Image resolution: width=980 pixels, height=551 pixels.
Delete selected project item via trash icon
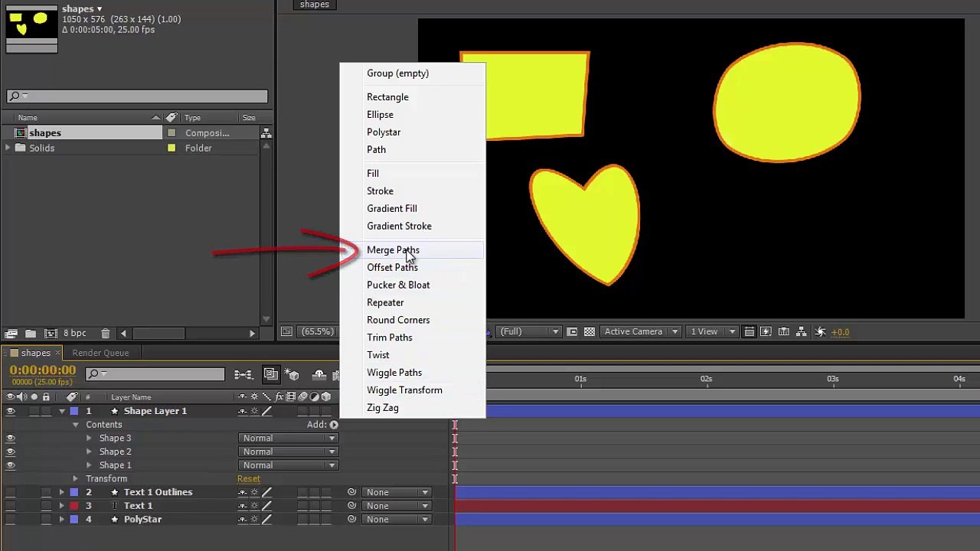pos(105,334)
